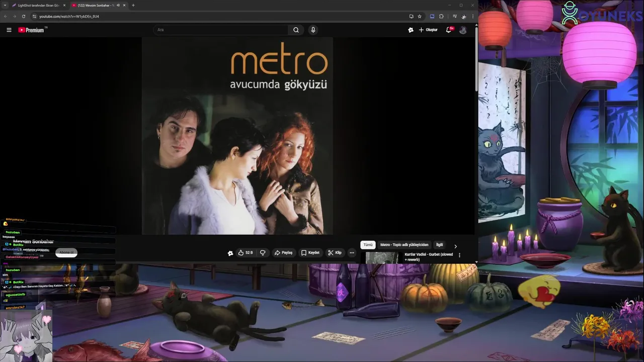
Task: Open the Extensions puzzle piece menu
Action: click(x=441, y=16)
